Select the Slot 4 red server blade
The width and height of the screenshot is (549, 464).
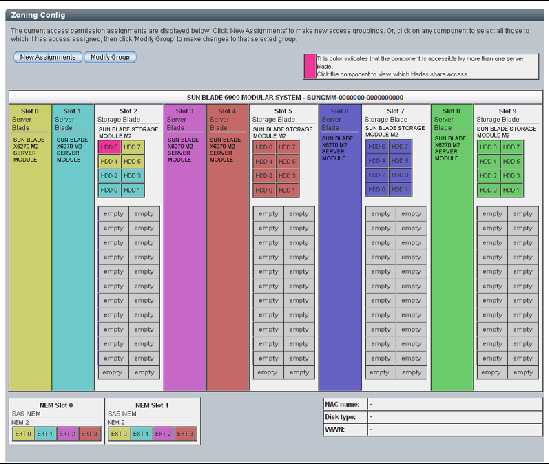(x=228, y=247)
